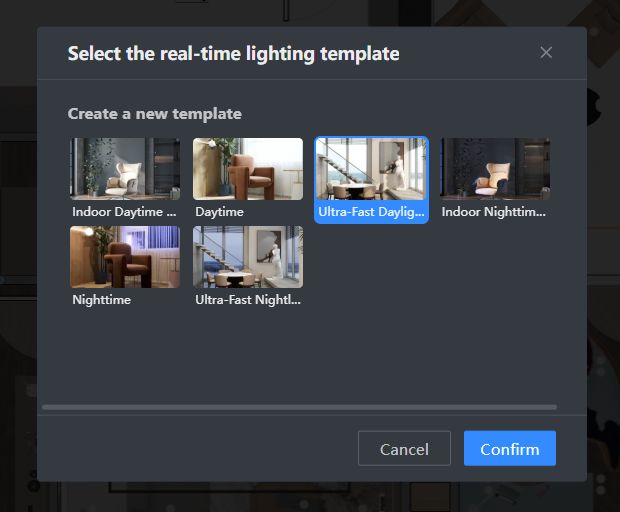This screenshot has width=620, height=512.
Task: Click the "Nighttime" template caption
Action: click(x=102, y=299)
